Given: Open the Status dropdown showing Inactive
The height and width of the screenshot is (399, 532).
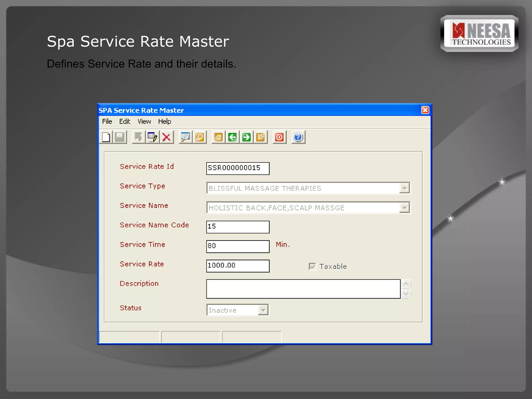Looking at the screenshot, I should [x=263, y=310].
